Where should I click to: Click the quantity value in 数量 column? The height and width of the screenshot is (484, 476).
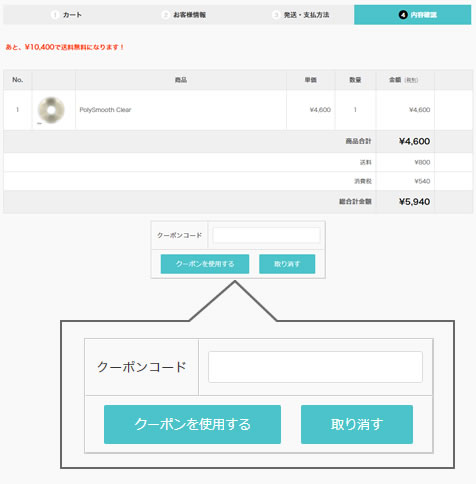click(x=355, y=110)
